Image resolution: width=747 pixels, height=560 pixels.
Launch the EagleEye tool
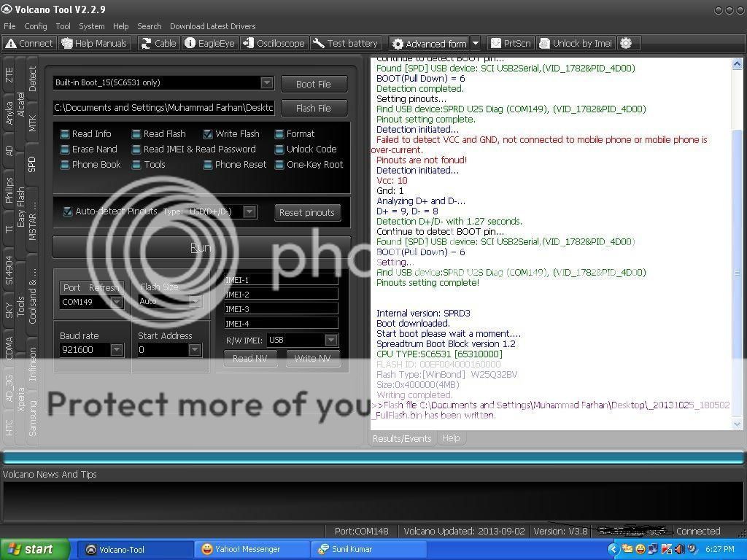(210, 44)
